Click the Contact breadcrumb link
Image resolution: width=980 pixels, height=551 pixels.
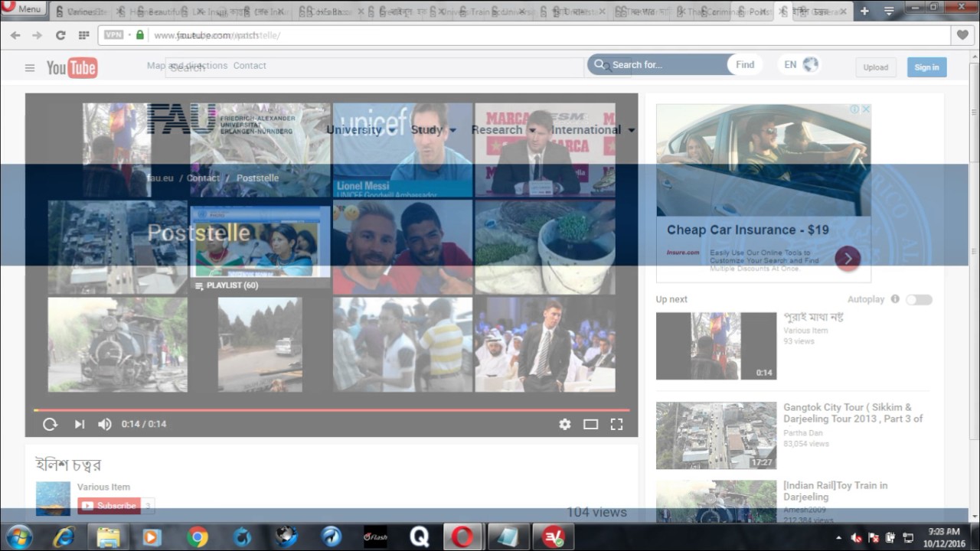[x=203, y=178]
